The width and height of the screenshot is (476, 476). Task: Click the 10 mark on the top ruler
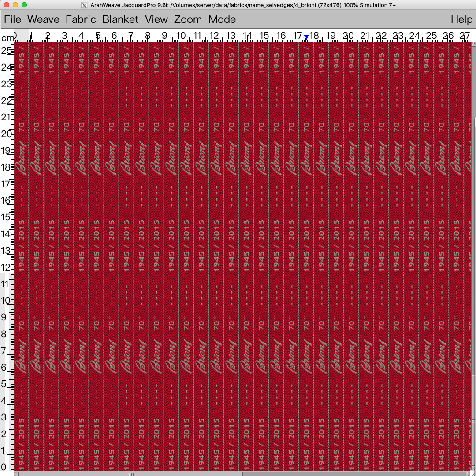pyautogui.click(x=181, y=36)
